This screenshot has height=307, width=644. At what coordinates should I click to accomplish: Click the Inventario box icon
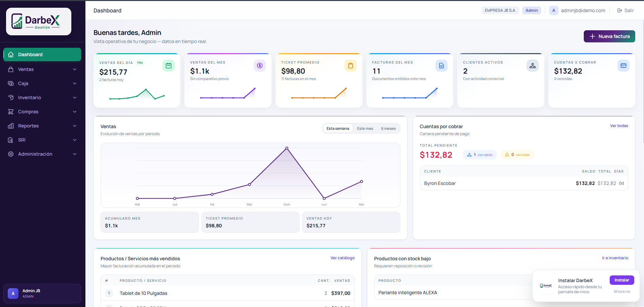point(11,98)
